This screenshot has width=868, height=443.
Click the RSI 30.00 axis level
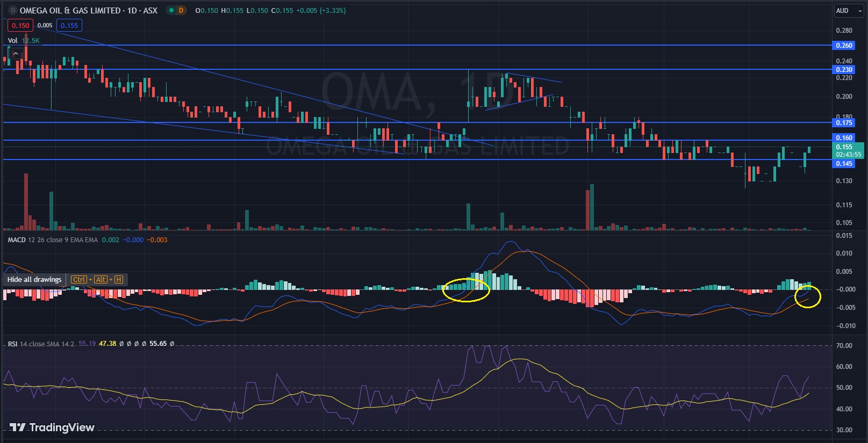[x=844, y=430]
